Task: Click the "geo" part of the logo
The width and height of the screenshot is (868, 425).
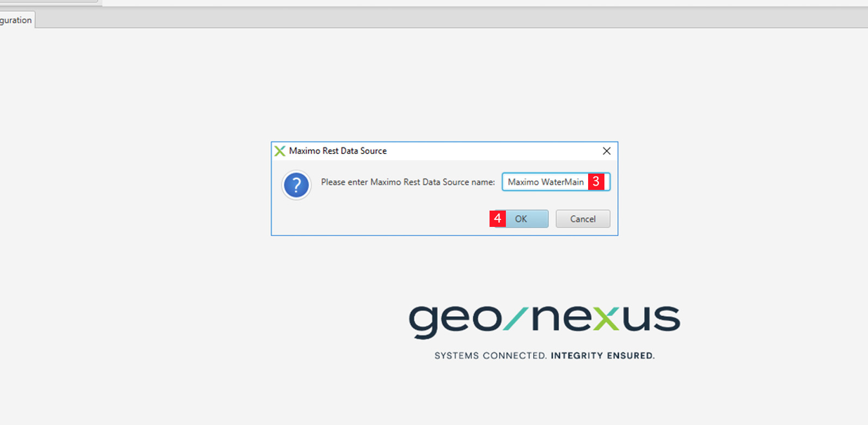Action: click(455, 320)
